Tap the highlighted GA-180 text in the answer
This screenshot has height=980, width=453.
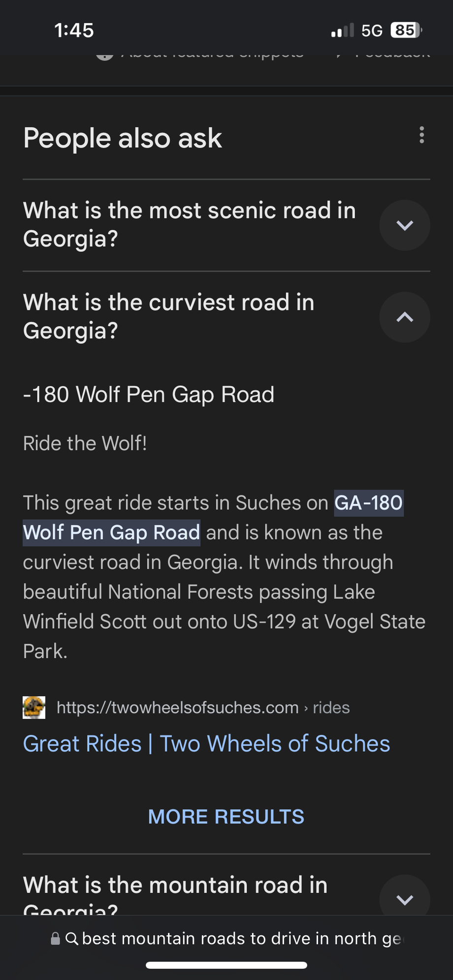[369, 503]
